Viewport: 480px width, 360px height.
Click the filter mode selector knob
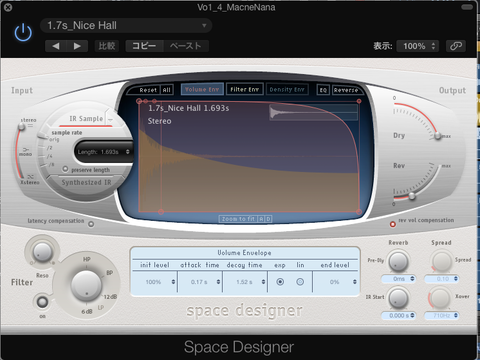pos(87,286)
